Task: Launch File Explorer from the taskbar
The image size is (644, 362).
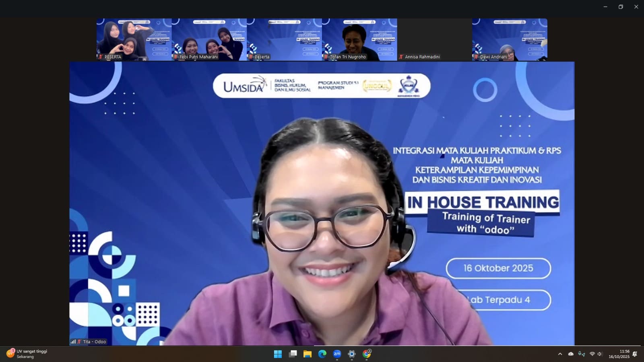Action: click(308, 354)
